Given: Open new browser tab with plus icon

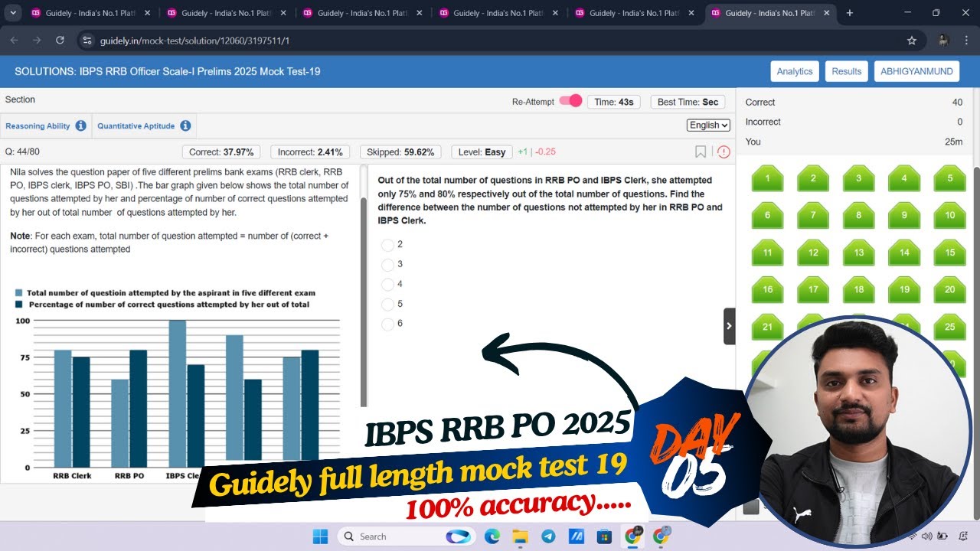Looking at the screenshot, I should coord(850,13).
